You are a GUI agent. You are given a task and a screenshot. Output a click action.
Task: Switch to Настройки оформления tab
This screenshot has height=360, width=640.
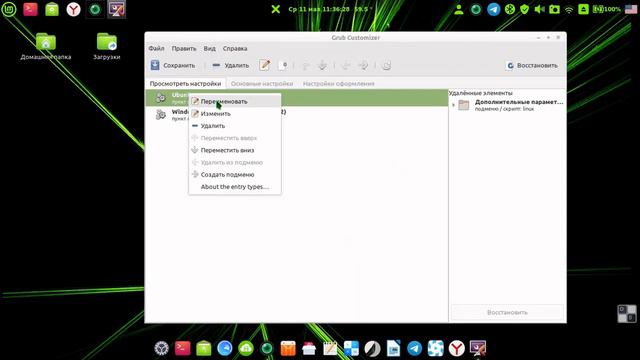[338, 83]
